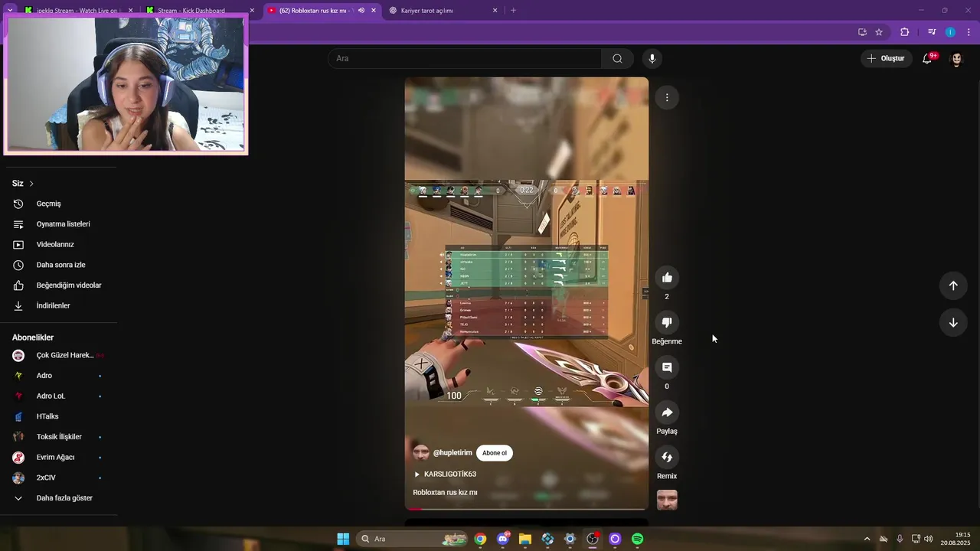Image resolution: width=980 pixels, height=551 pixels.
Task: Mute the YouTube tab via speaker icon
Action: [361, 11]
